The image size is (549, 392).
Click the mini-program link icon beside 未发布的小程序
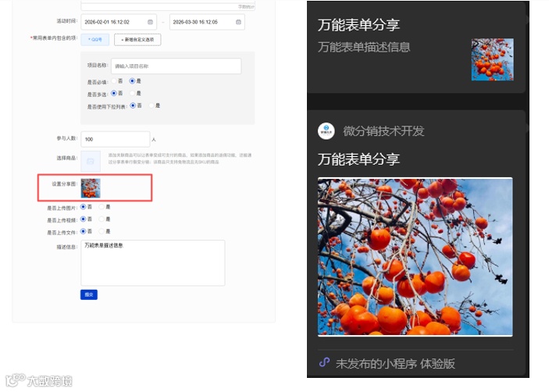click(325, 362)
